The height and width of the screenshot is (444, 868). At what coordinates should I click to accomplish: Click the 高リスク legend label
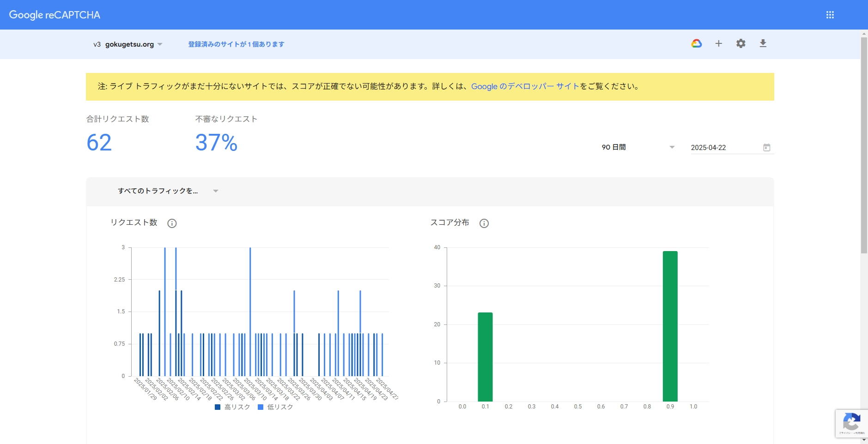tap(237, 407)
